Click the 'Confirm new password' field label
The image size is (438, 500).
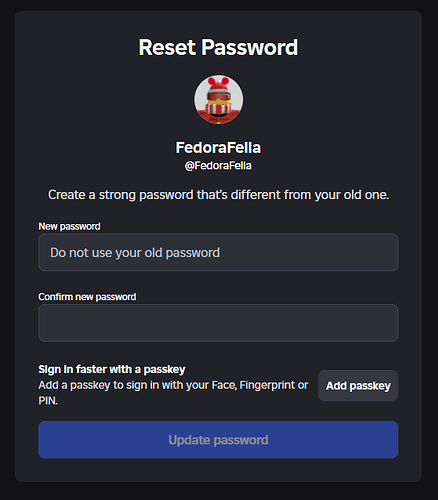point(87,297)
